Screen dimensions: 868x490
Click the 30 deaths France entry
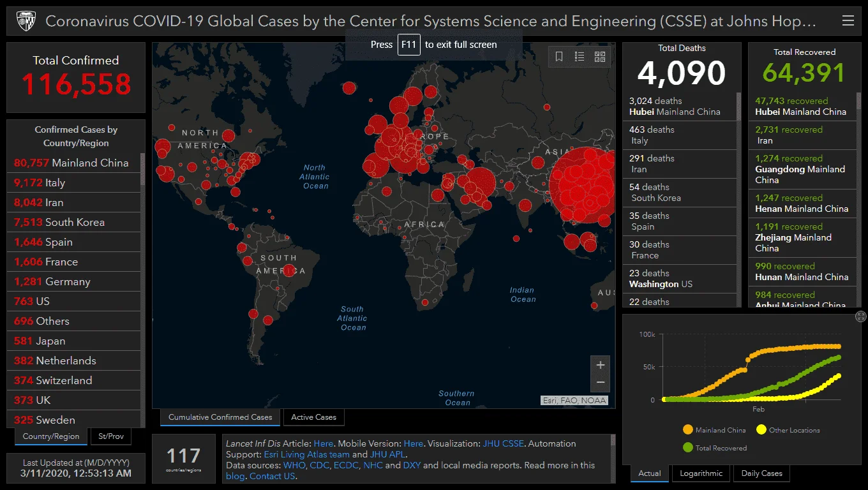point(680,250)
